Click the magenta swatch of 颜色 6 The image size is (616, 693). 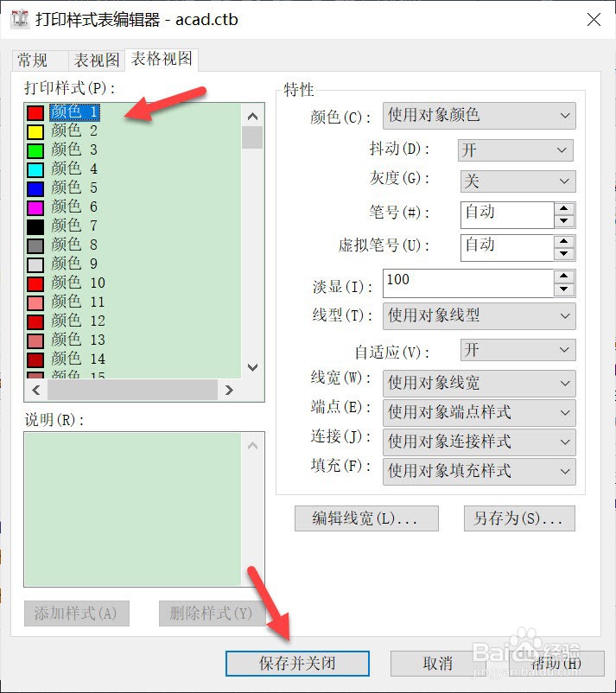tap(35, 207)
